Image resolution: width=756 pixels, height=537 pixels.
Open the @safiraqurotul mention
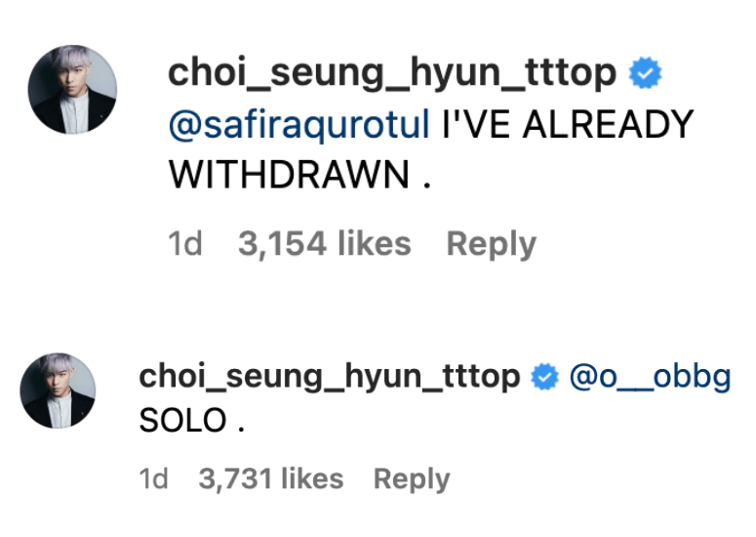tap(299, 124)
